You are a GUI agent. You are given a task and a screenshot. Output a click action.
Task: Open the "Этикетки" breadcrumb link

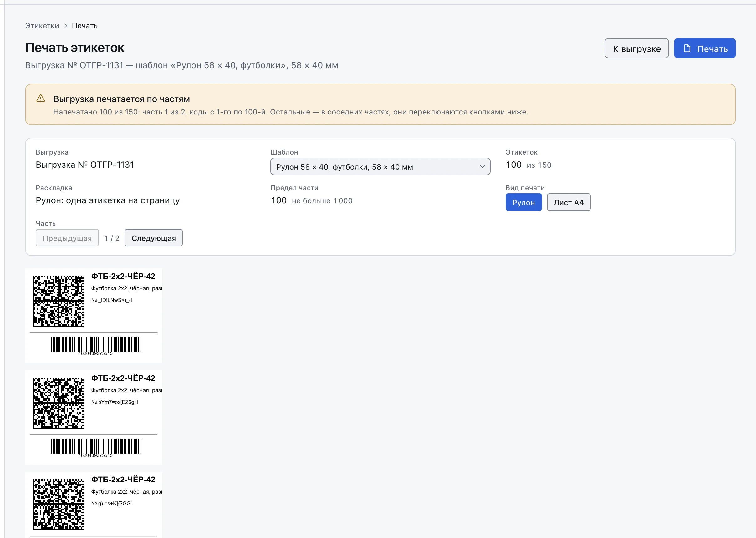pyautogui.click(x=42, y=26)
